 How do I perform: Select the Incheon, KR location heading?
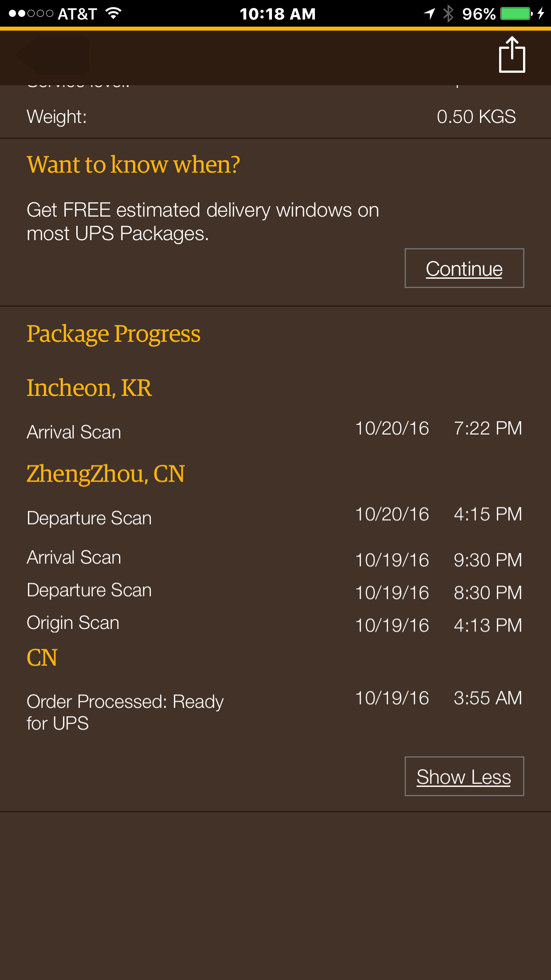[x=89, y=388]
